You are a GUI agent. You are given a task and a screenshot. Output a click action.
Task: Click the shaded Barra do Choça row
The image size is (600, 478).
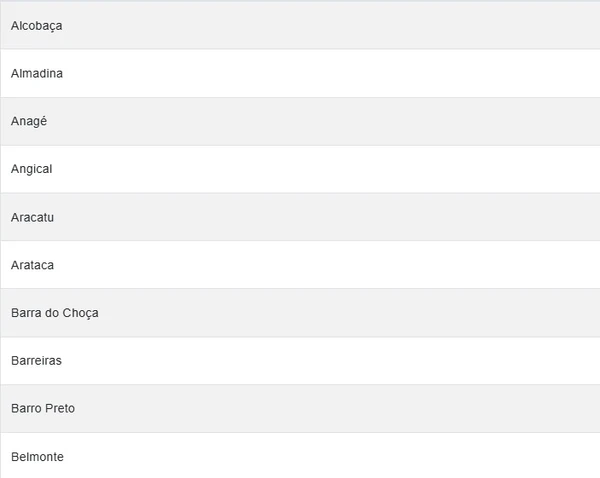pyautogui.click(x=300, y=313)
